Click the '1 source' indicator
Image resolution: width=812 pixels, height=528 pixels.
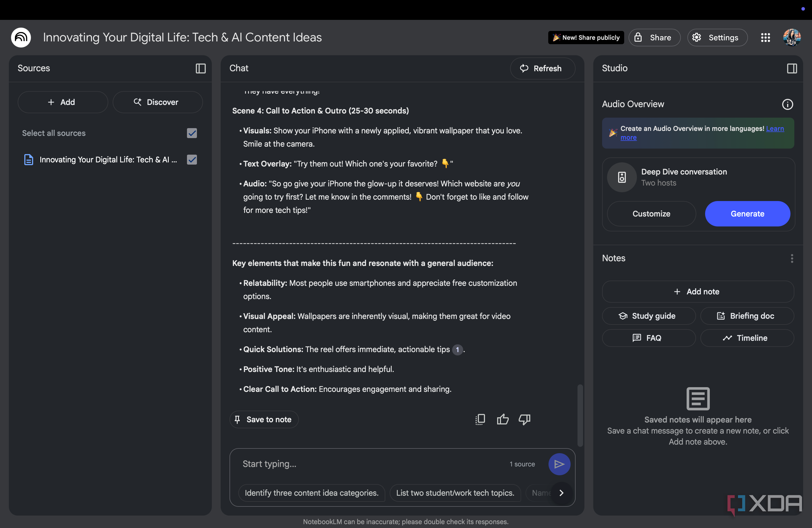click(x=522, y=464)
